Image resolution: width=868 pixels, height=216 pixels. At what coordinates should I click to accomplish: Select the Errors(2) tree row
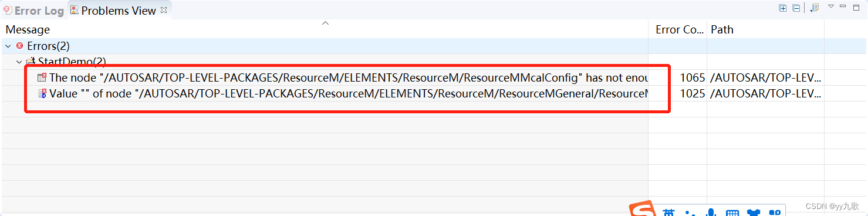point(434,46)
